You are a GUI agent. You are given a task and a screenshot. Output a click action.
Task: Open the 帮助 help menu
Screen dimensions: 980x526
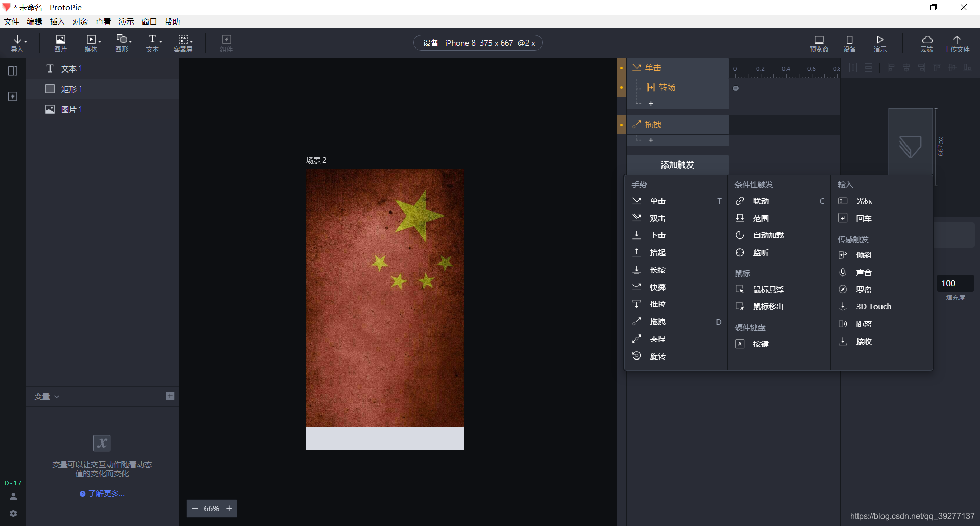[172, 21]
